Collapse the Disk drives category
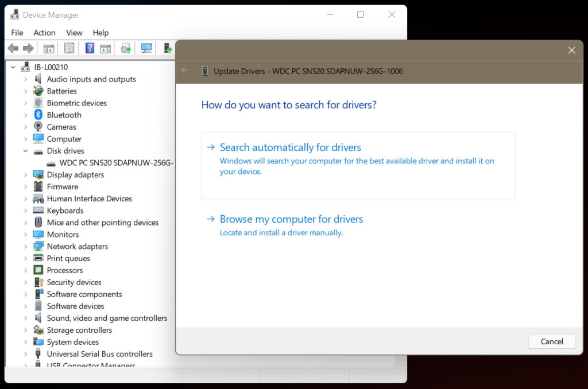 (x=25, y=151)
